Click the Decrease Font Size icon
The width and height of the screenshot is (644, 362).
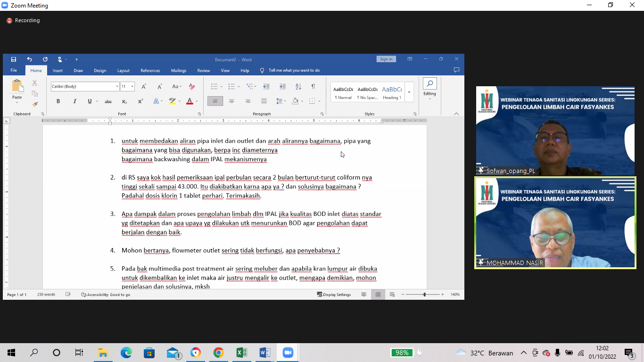coord(160,87)
